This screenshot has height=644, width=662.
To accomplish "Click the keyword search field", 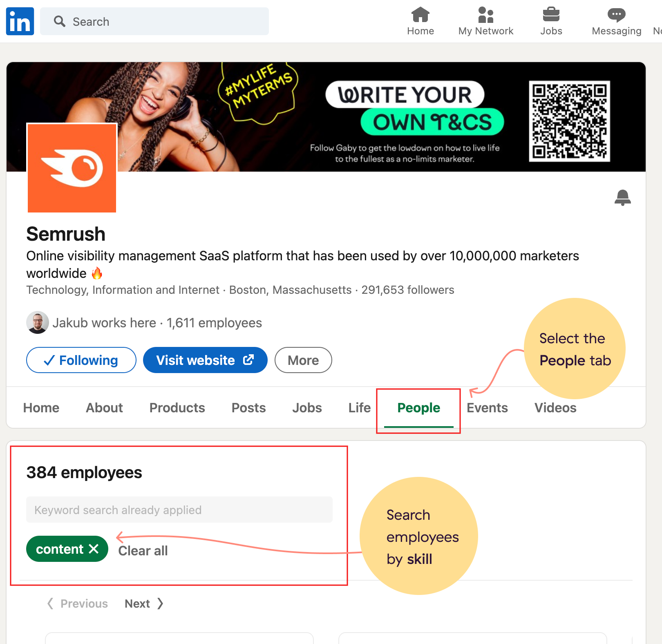I will pyautogui.click(x=179, y=510).
